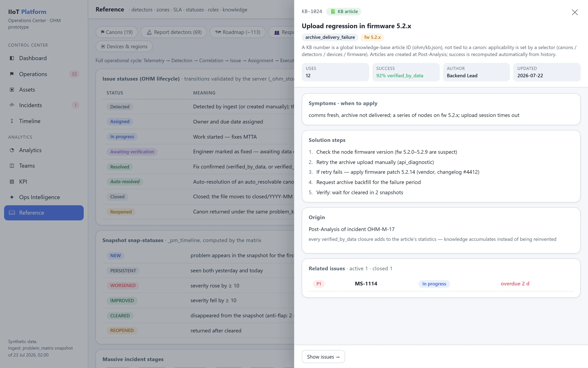Viewport: 588px width, 368px height.
Task: Click the Incidents sidebar icon
Action: (12, 105)
